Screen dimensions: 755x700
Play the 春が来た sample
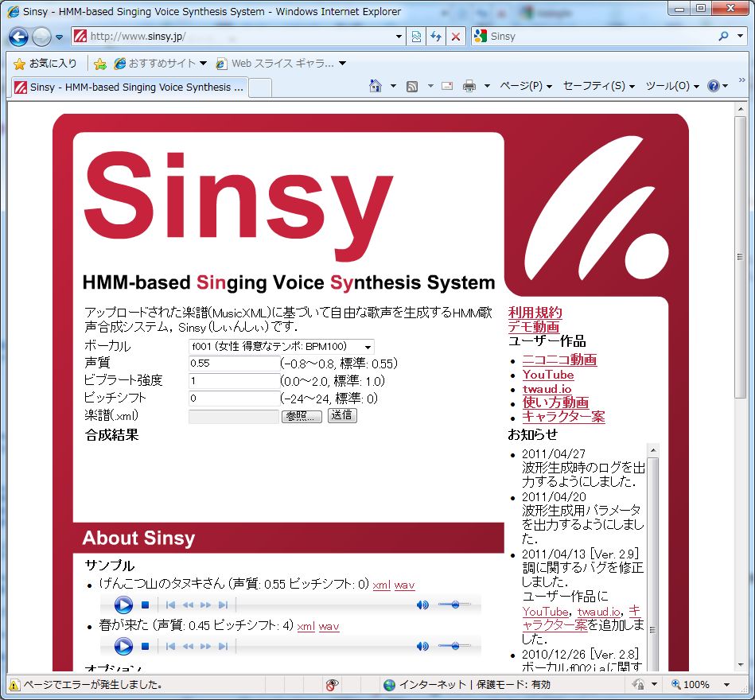pos(123,646)
